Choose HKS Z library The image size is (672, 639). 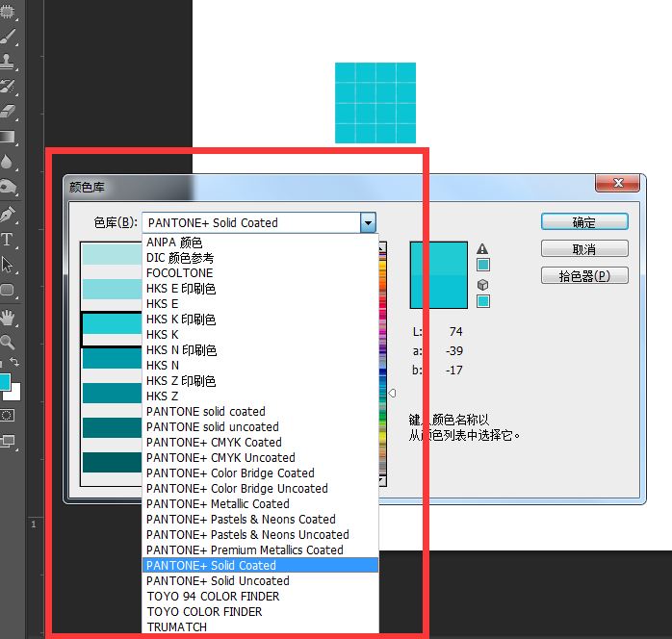coord(260,396)
